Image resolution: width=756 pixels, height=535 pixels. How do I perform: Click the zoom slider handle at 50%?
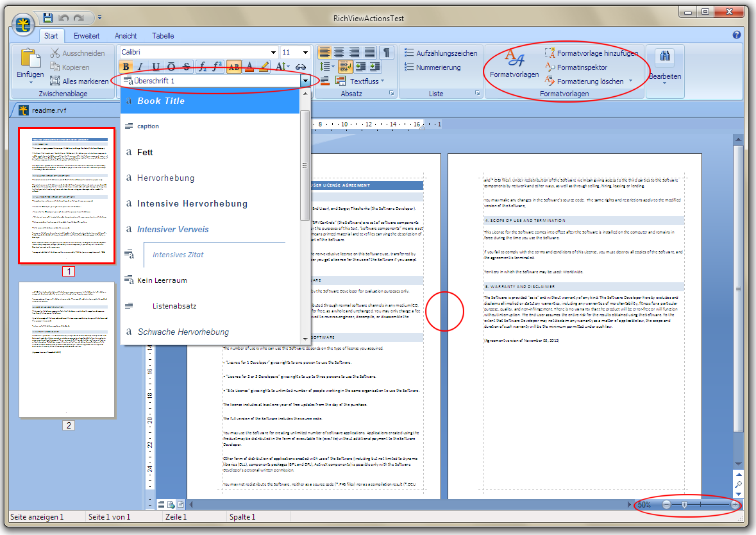click(684, 505)
